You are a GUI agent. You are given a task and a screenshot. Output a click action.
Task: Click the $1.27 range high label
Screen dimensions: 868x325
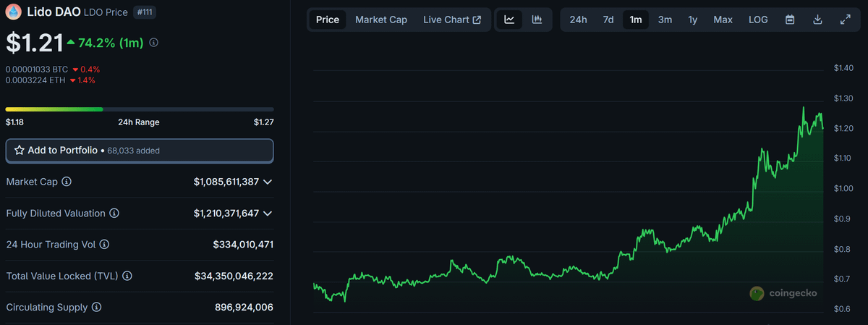tap(263, 122)
